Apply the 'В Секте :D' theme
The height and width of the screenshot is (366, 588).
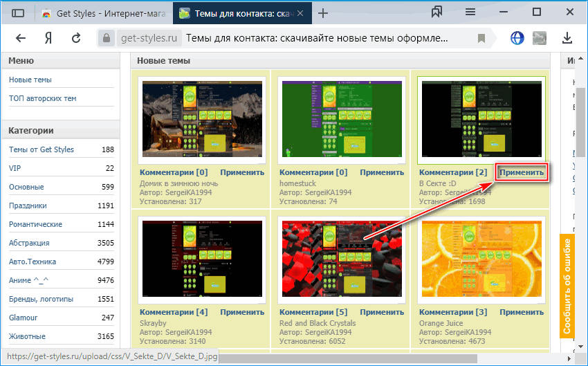tap(522, 172)
